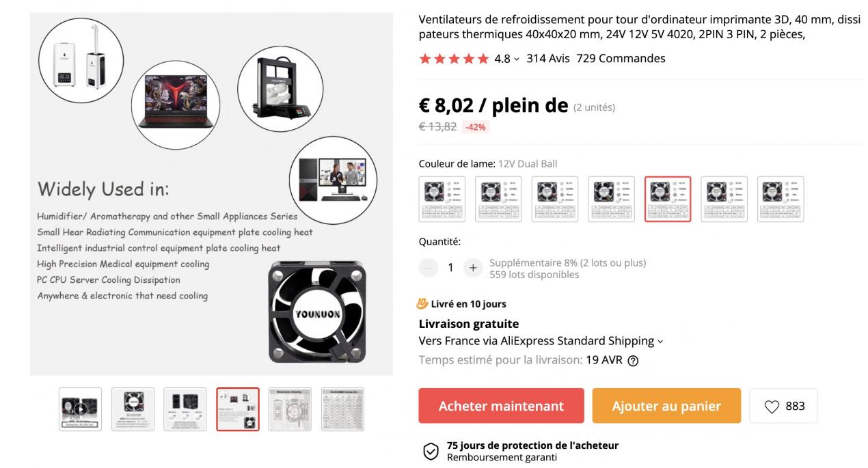Choose the last blade color variant option
The width and height of the screenshot is (868, 468).
(x=781, y=199)
